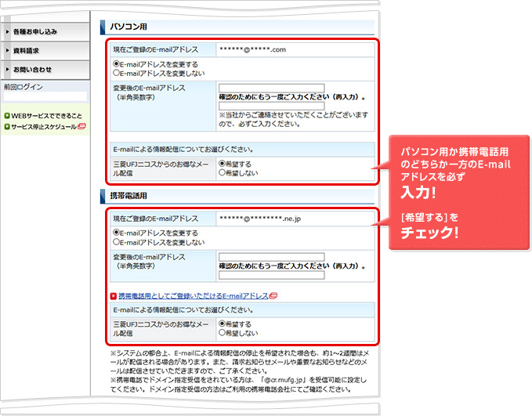The image size is (532, 416).
Task: Click green icon next to WEBサービスでできること
Action: point(6,115)
